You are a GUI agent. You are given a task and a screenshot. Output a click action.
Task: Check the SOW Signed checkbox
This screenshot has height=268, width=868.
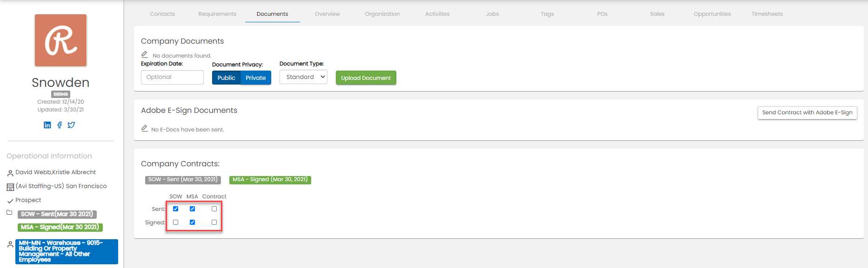(176, 222)
